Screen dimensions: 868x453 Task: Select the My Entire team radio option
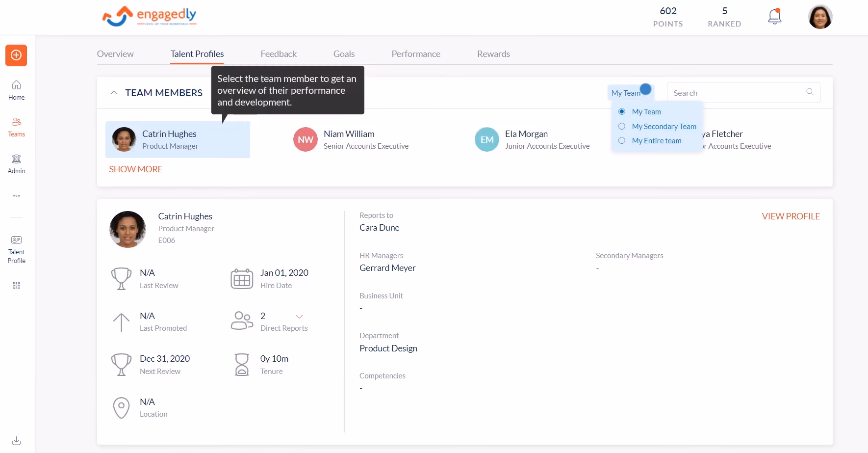coord(622,140)
